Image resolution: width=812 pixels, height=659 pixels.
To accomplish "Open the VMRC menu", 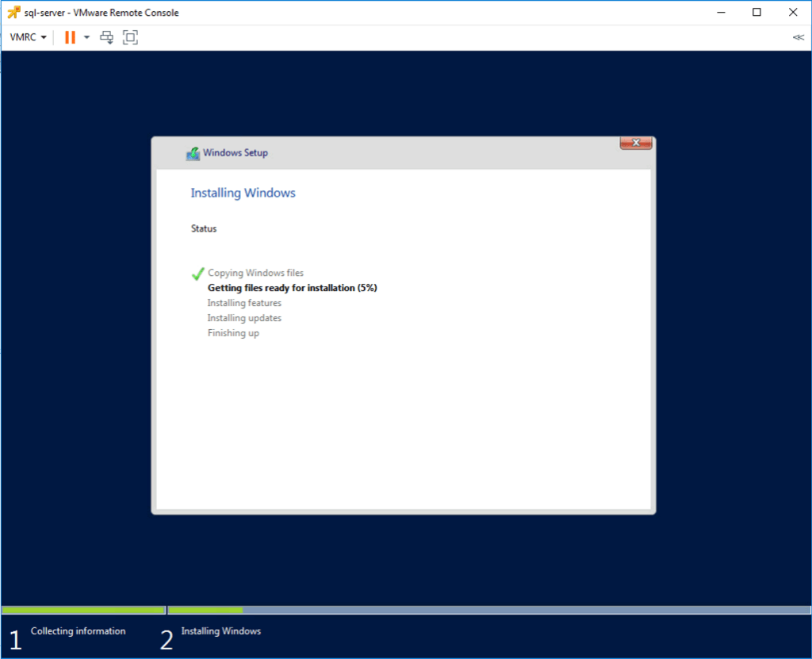I will tap(28, 37).
